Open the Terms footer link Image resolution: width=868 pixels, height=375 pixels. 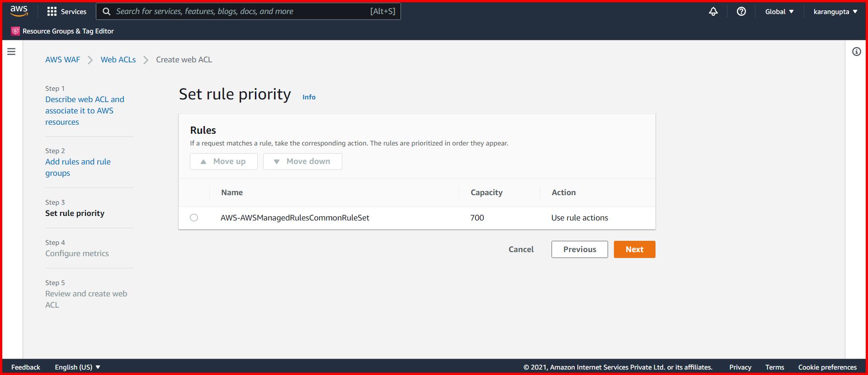point(774,367)
